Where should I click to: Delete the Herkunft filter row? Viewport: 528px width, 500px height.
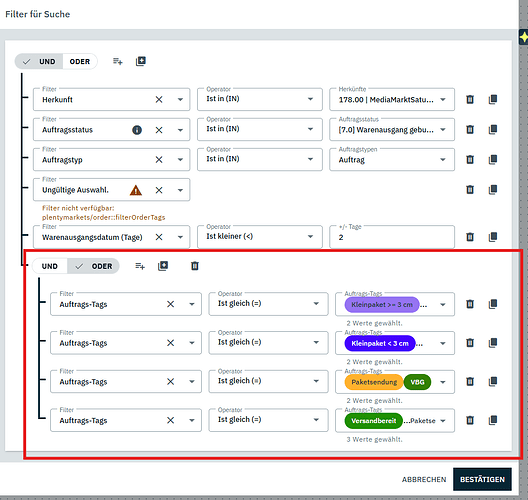click(470, 99)
